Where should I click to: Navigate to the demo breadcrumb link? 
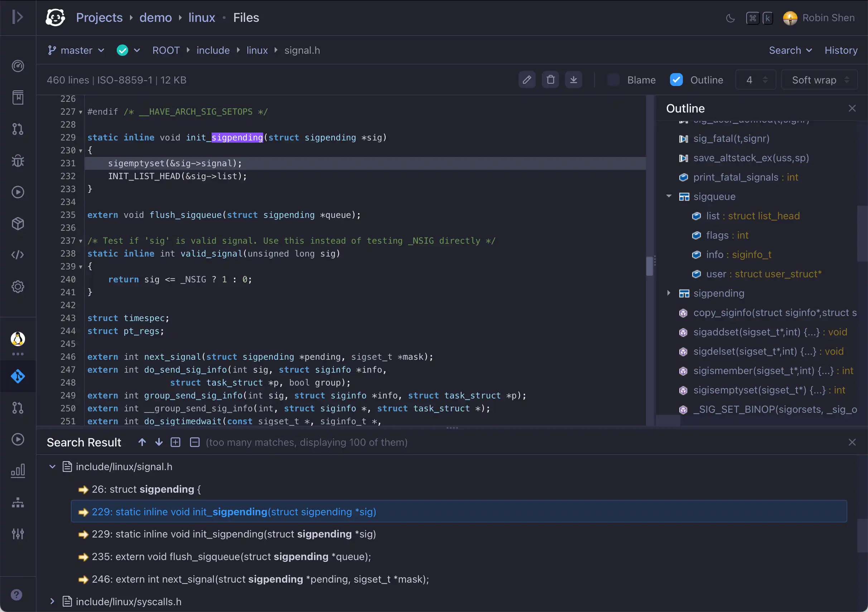(x=155, y=18)
